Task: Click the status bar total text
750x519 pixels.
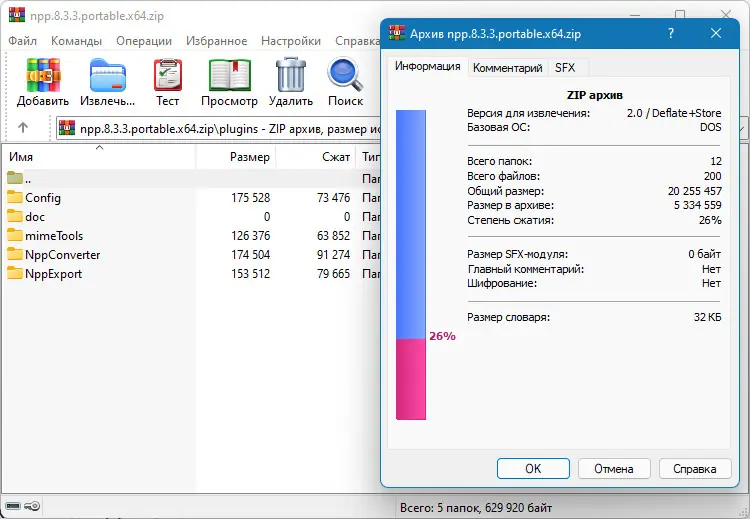Action: click(476, 508)
